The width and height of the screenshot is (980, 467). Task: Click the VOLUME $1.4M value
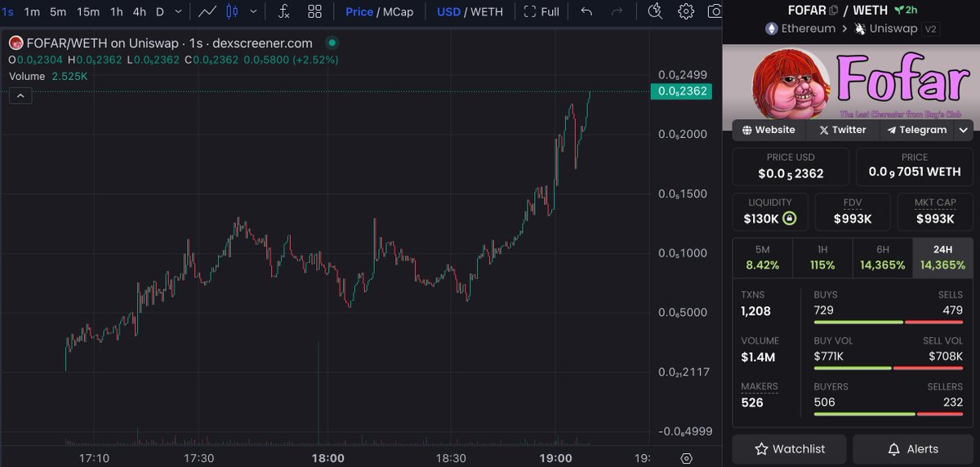point(758,357)
